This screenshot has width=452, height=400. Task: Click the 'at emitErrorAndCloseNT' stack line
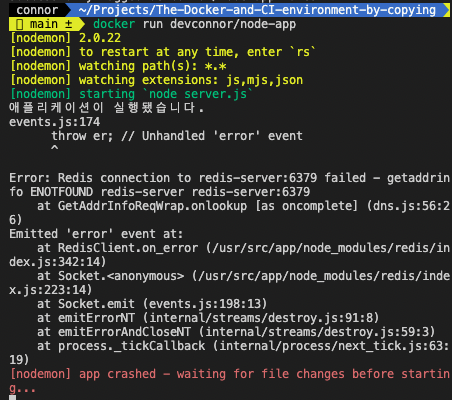[236, 332]
